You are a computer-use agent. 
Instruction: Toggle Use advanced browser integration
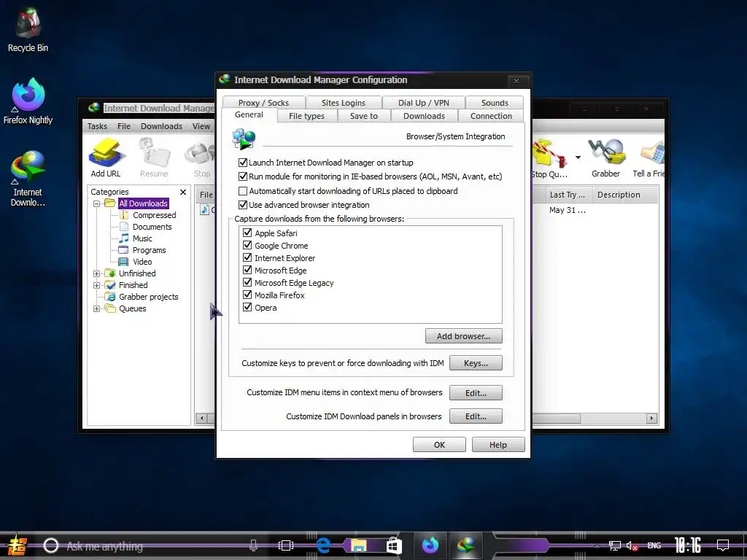pyautogui.click(x=243, y=205)
